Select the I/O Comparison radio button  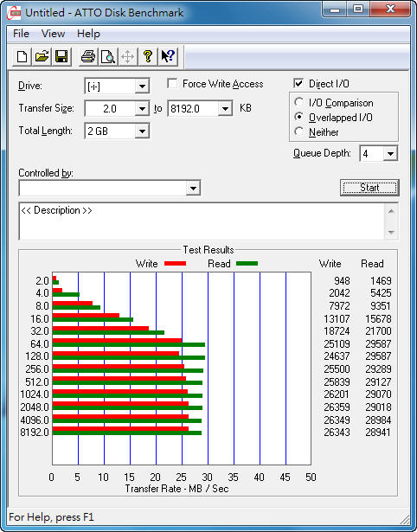[299, 102]
